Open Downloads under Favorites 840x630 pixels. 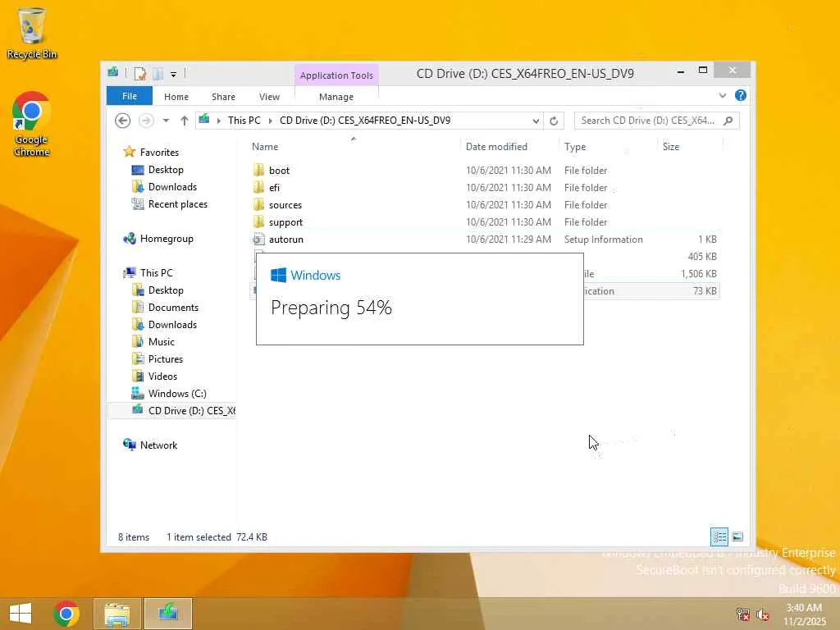pyautogui.click(x=172, y=186)
